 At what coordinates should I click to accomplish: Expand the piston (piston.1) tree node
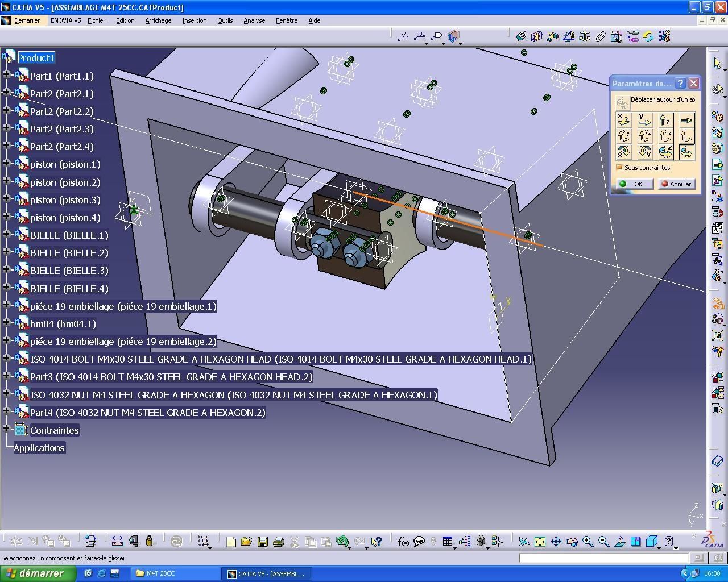[6, 163]
